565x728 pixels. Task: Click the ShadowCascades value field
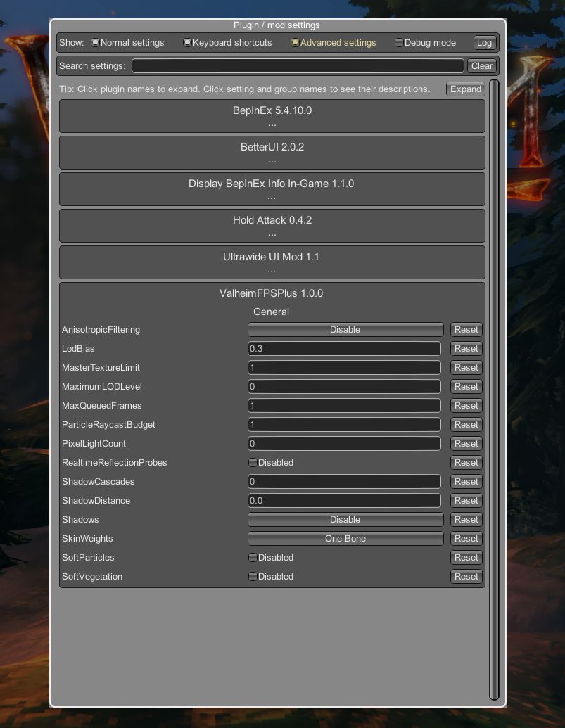[344, 481]
